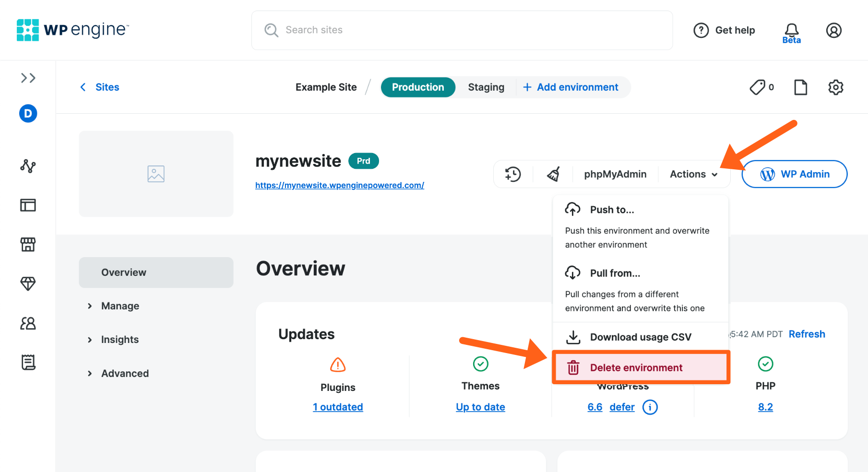Click the WordPress defer info toggle
The width and height of the screenshot is (868, 472).
[x=650, y=407]
